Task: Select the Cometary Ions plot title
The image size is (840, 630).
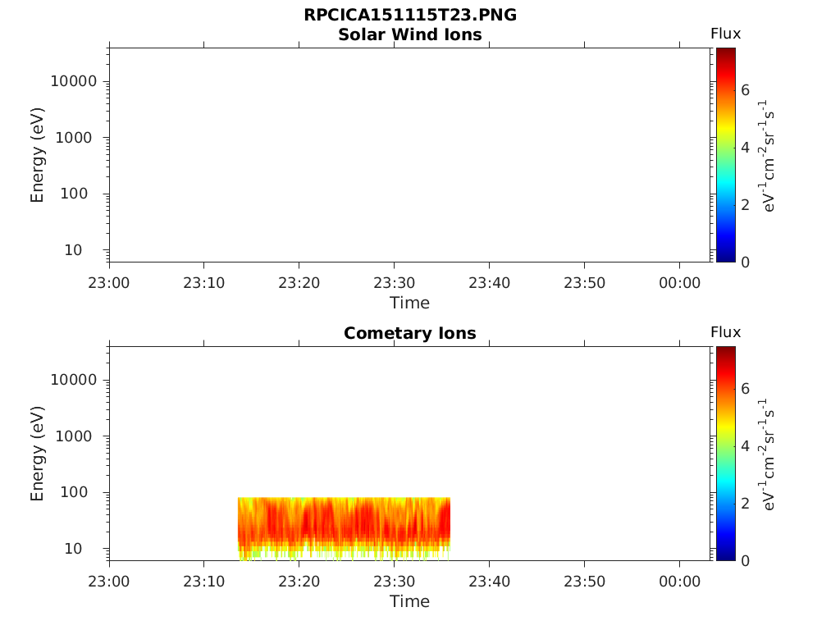Action: 410,333
